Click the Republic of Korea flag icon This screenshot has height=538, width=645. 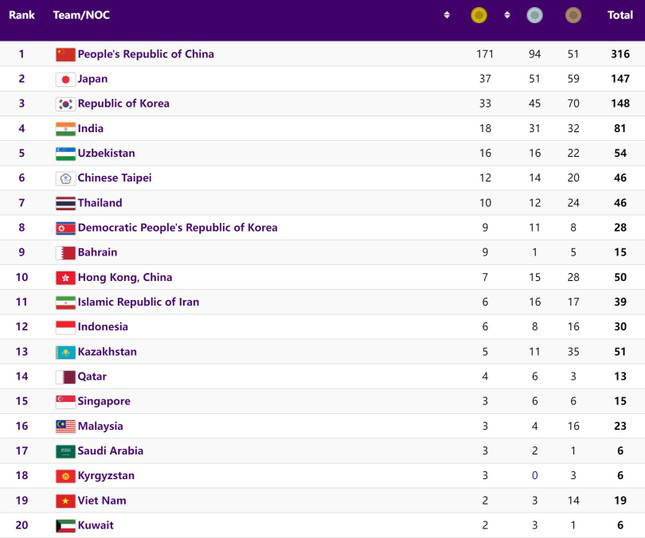coord(65,104)
